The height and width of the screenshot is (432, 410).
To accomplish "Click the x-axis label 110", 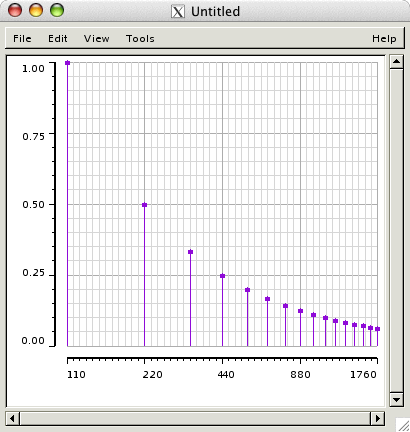I will click(x=76, y=375).
